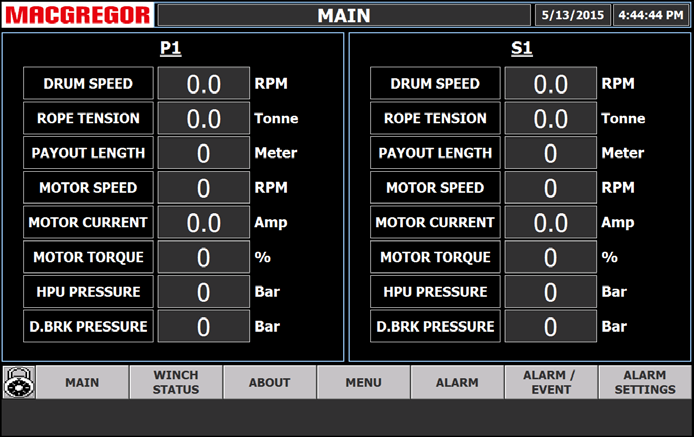Click S1 HPU pressure value field

point(551,291)
